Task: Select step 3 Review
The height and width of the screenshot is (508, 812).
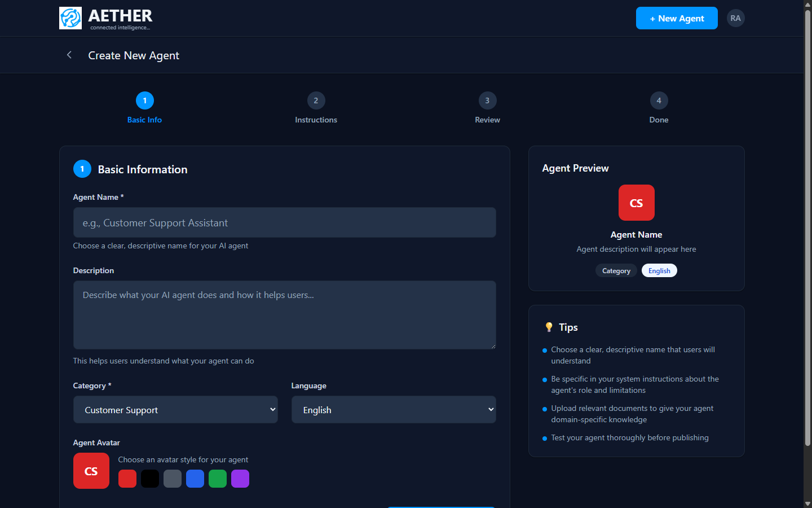Action: tap(487, 108)
